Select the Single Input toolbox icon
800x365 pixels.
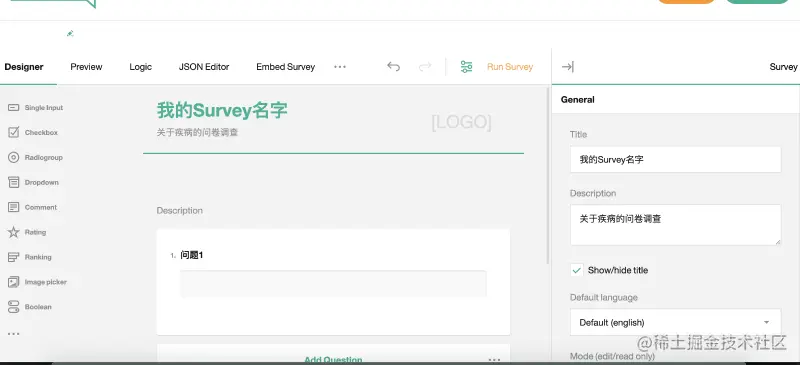point(14,108)
